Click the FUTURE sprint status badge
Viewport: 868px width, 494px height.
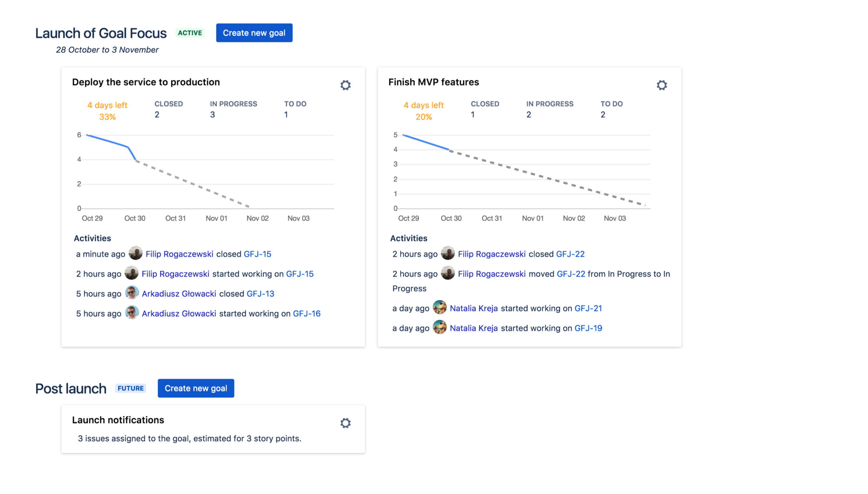coord(131,388)
